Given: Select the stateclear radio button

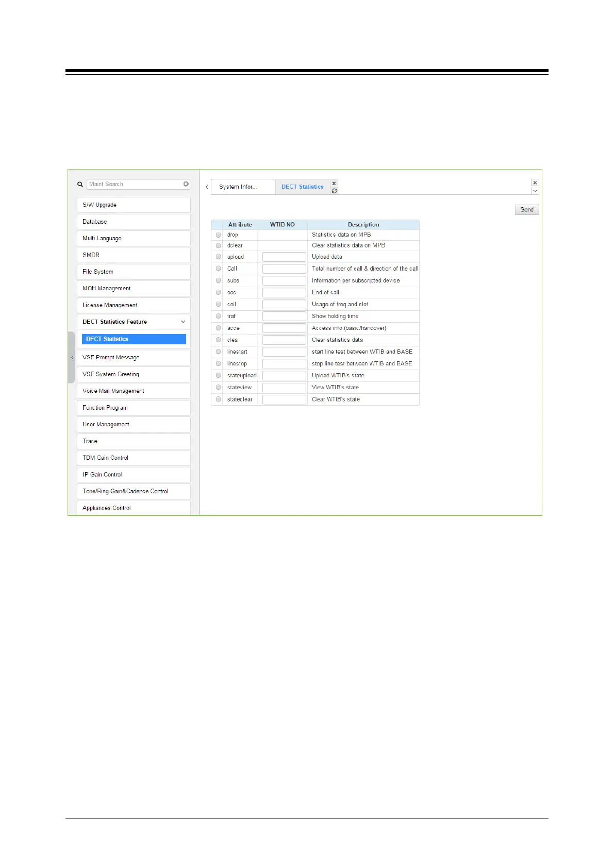Looking at the screenshot, I should pos(219,399).
